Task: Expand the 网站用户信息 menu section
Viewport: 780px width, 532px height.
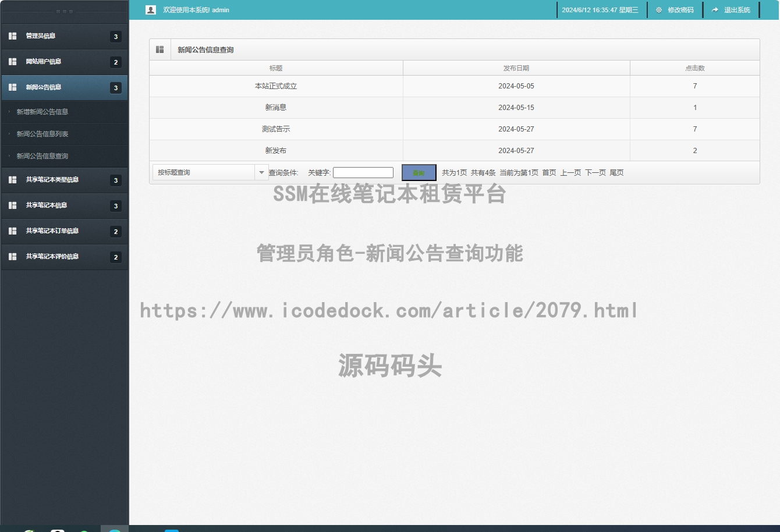Action: pos(65,62)
